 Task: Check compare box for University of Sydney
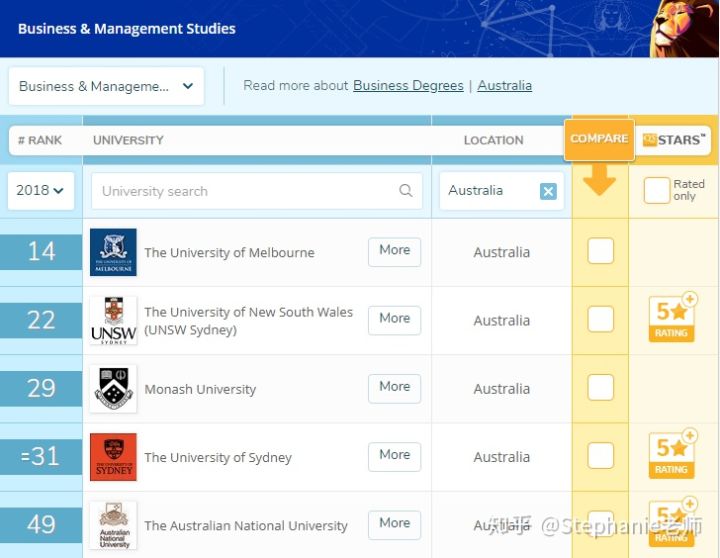click(601, 456)
